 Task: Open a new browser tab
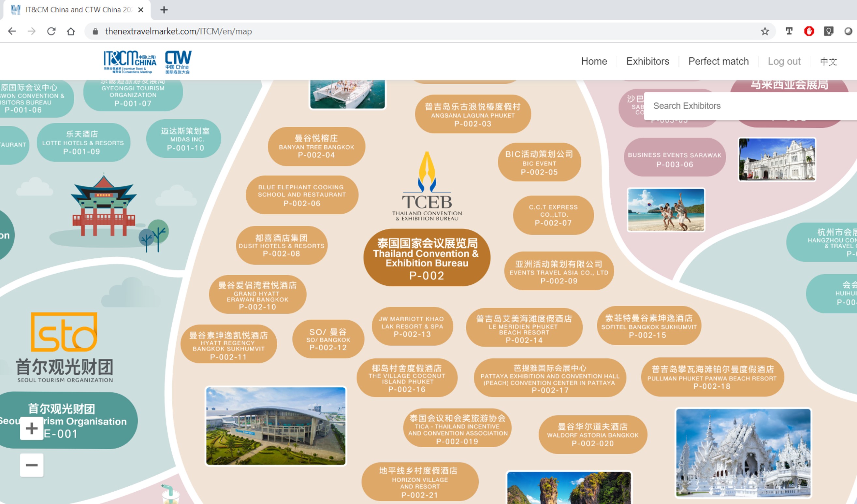click(x=164, y=10)
